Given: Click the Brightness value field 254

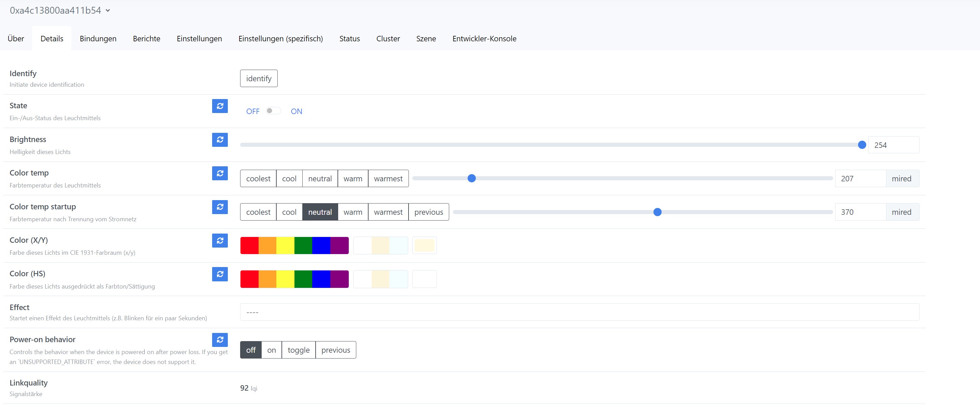Looking at the screenshot, I should 894,145.
